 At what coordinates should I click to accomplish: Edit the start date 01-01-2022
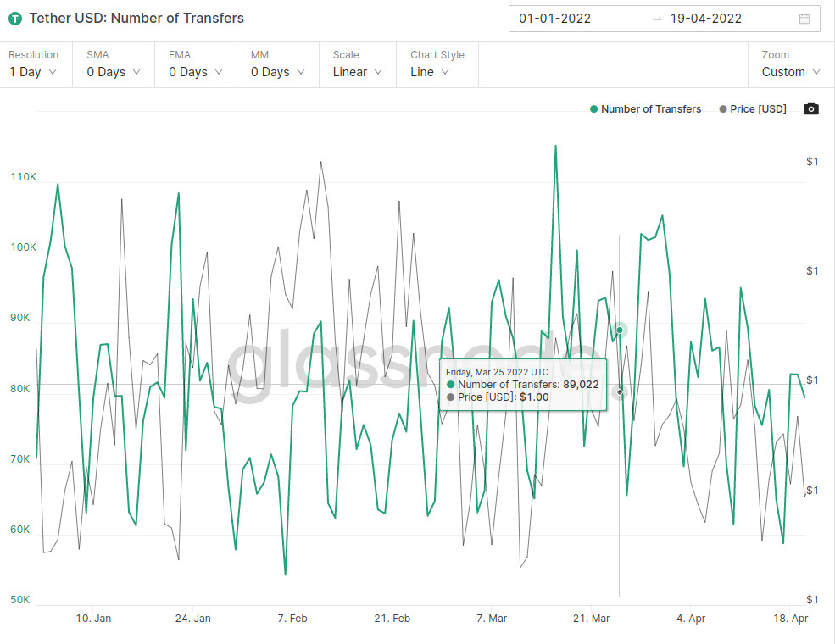click(x=555, y=19)
